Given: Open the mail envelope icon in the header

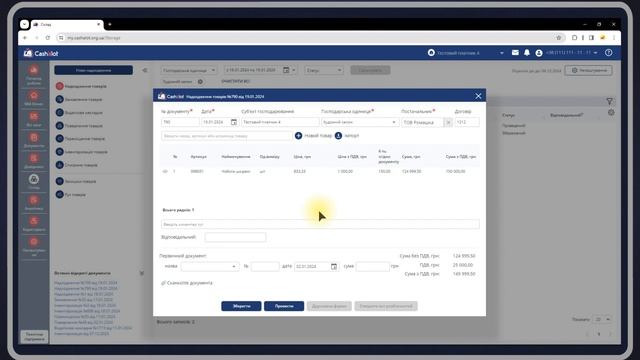Looking at the screenshot, I should [515, 53].
